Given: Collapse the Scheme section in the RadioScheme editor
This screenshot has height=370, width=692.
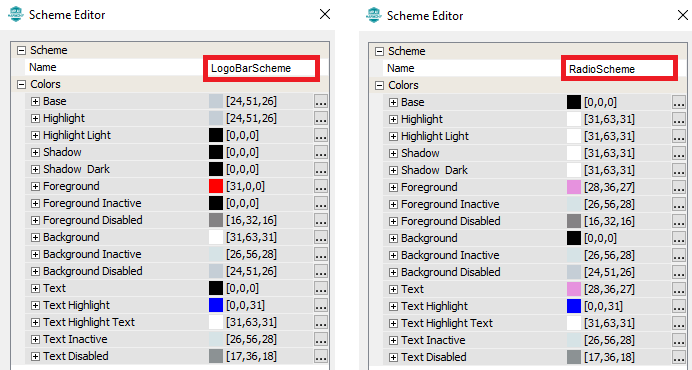Looking at the screenshot, I should [x=379, y=51].
